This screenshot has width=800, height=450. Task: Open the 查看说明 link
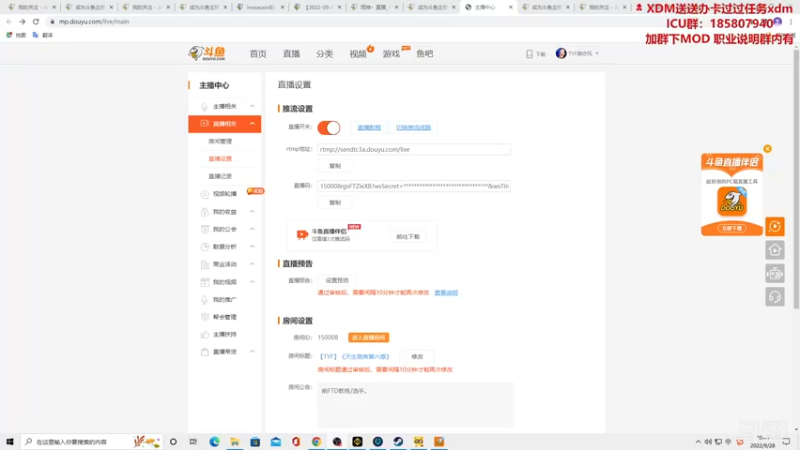click(x=446, y=292)
